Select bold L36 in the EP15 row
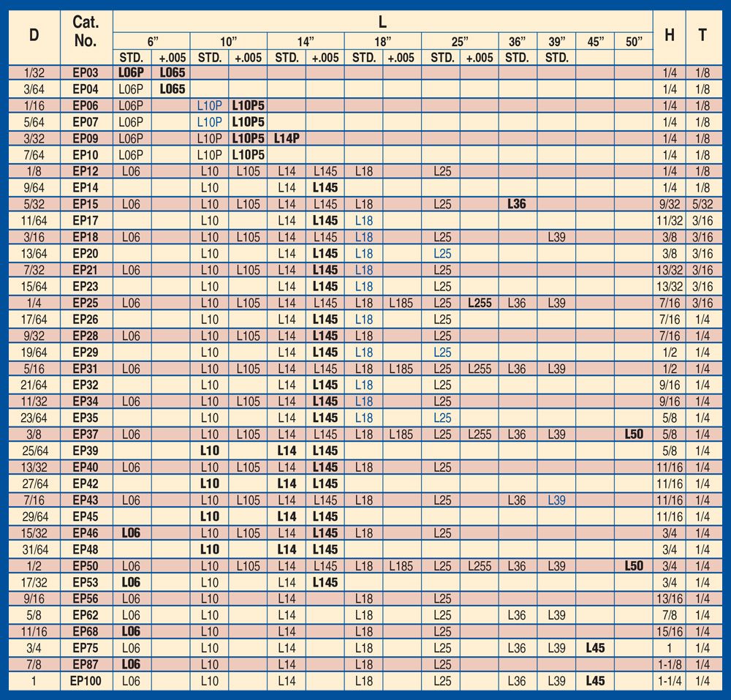The height and width of the screenshot is (700, 731). pyautogui.click(x=517, y=204)
